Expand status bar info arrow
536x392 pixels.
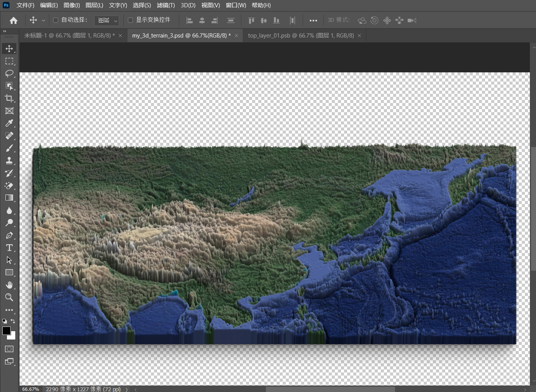click(x=127, y=389)
